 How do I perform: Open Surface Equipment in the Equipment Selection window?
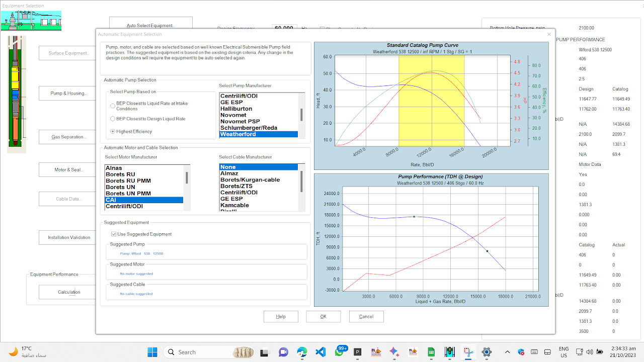pos(68,53)
